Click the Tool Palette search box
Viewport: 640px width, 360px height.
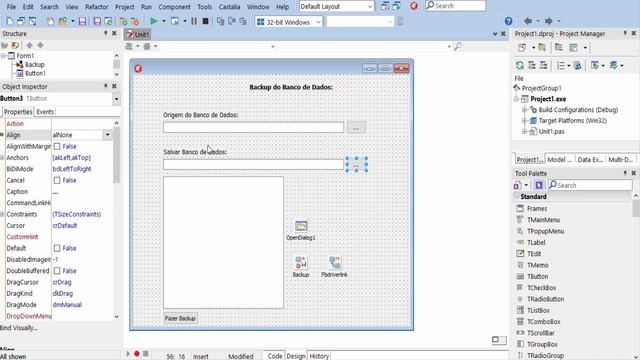[x=590, y=185]
